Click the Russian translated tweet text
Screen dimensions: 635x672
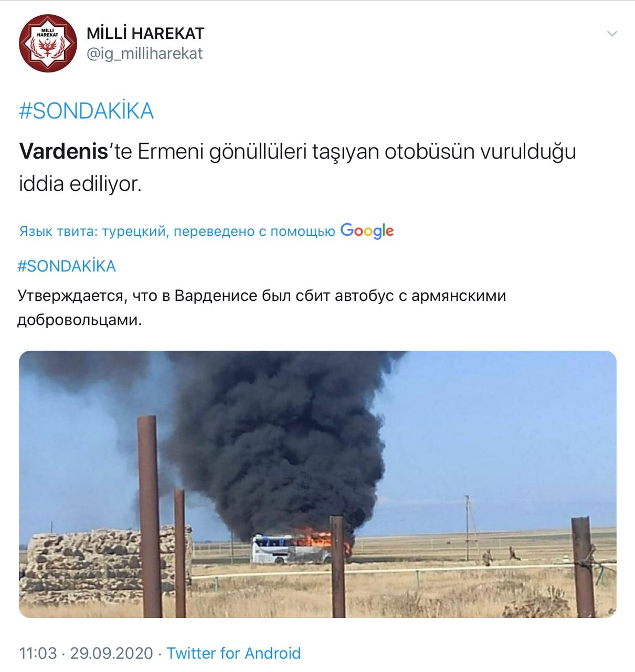[x=262, y=308]
